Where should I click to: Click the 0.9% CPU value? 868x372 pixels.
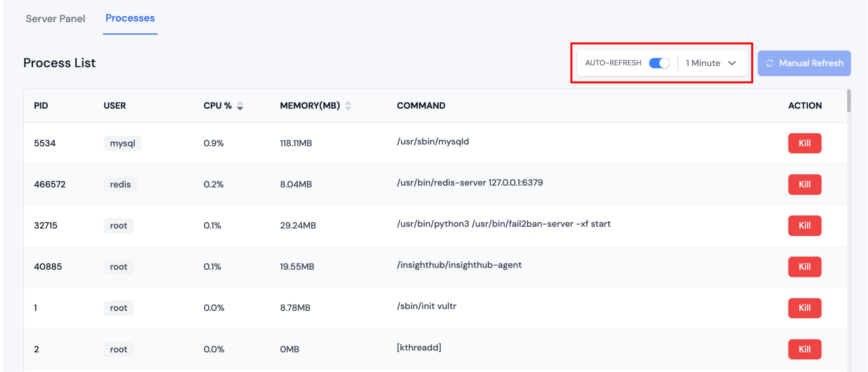pos(213,143)
